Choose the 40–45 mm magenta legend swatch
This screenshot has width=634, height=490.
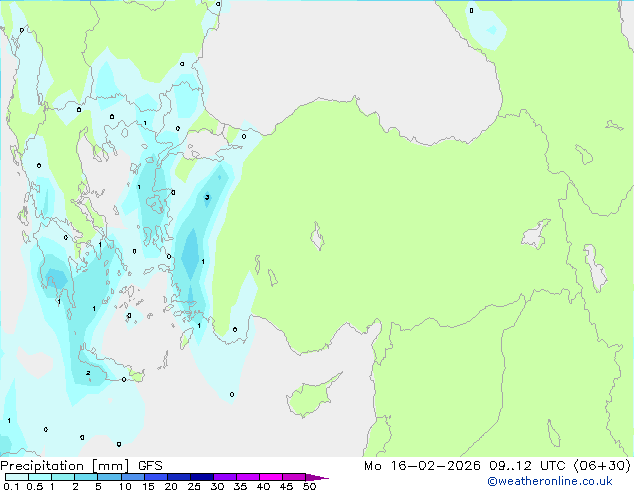[271, 477]
